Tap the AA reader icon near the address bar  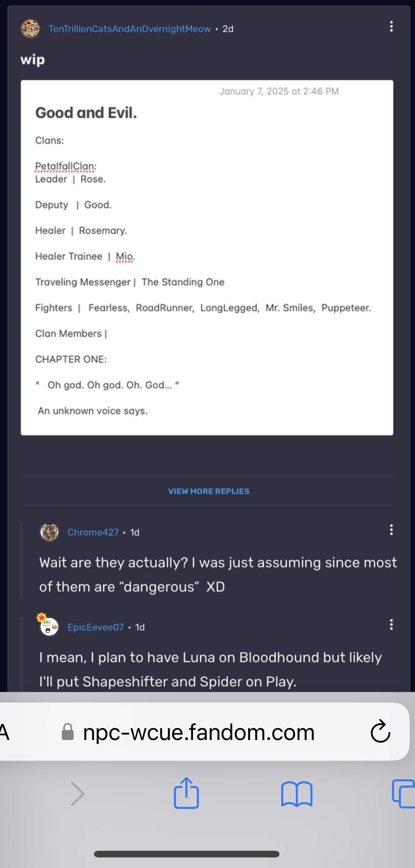click(x=4, y=731)
